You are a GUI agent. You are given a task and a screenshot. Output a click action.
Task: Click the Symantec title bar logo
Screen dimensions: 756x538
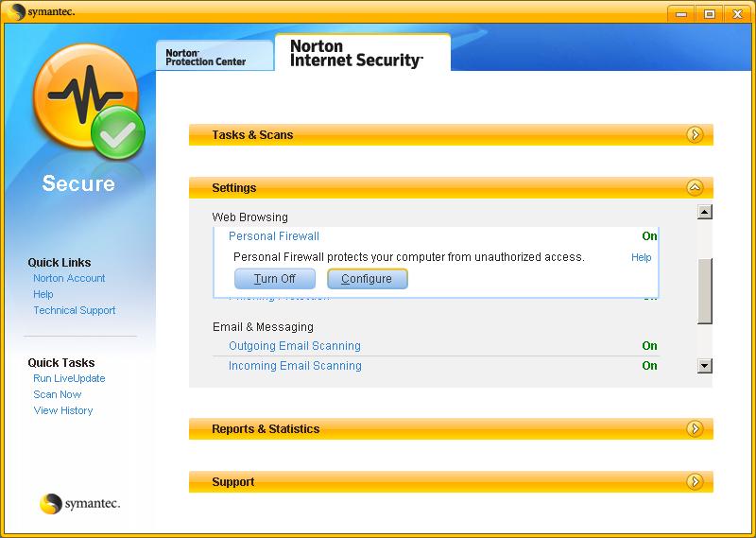pos(42,11)
